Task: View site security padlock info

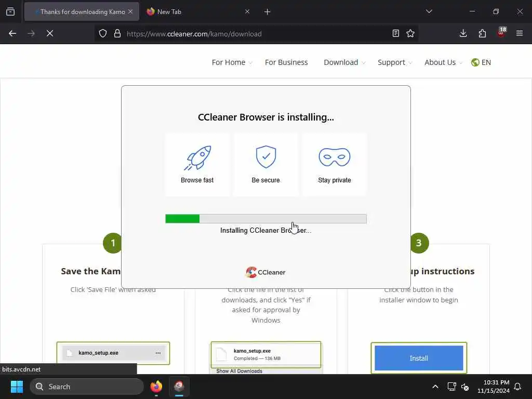Action: [117, 33]
